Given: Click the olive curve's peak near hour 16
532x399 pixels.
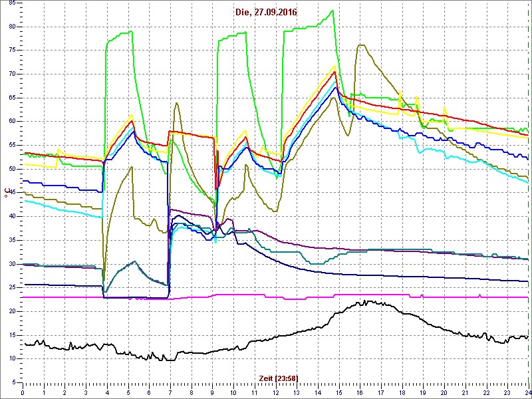Looking at the screenshot, I should pyautogui.click(x=360, y=45).
